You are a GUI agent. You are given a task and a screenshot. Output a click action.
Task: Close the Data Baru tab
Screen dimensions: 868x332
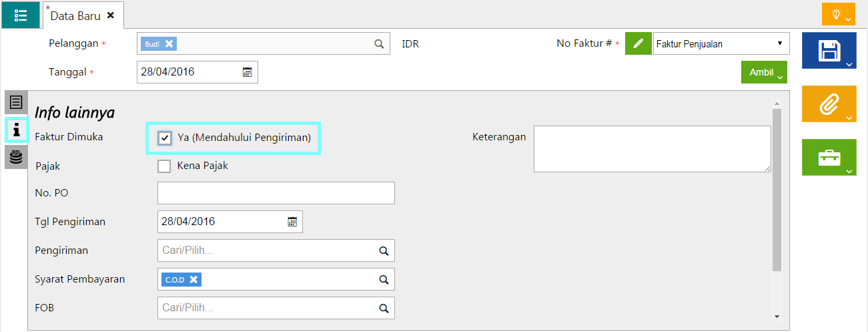(x=111, y=15)
